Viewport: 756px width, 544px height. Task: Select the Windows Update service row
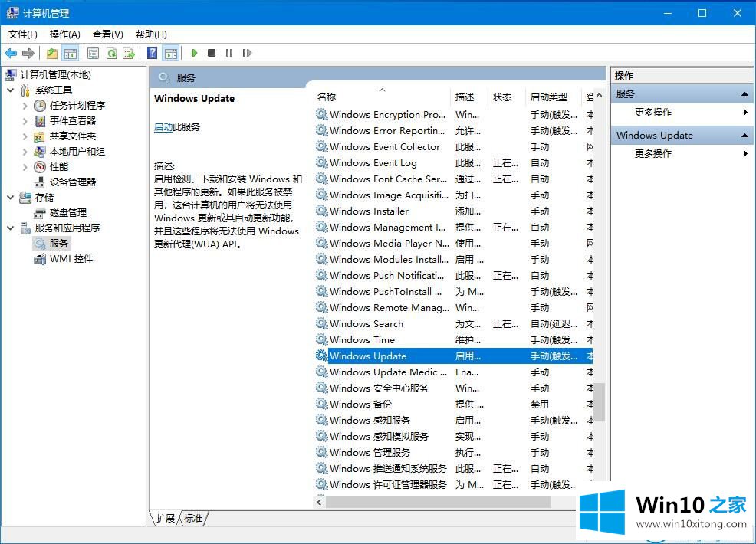(x=454, y=356)
